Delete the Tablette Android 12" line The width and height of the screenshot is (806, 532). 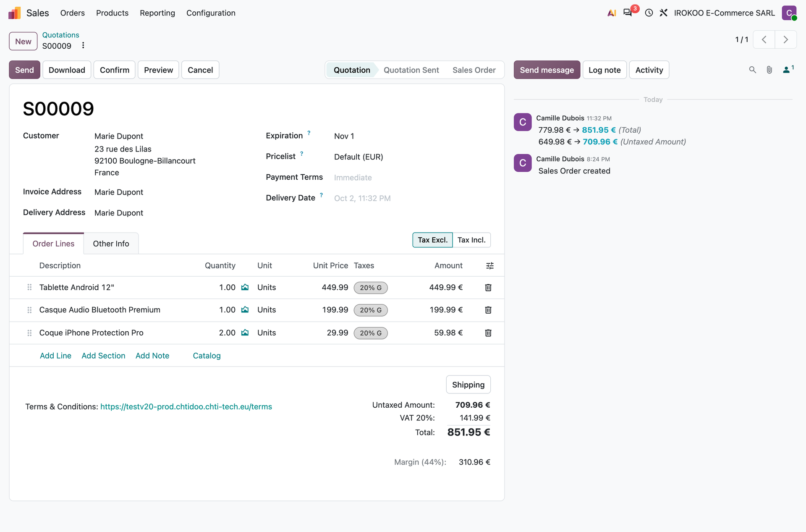488,288
